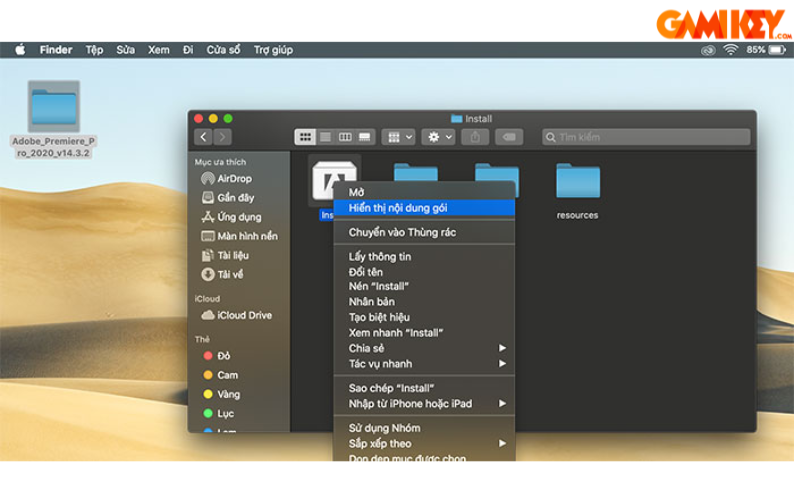Choose Chuyển vào Thùng rác
The height and width of the screenshot is (500, 800).
pyautogui.click(x=424, y=232)
